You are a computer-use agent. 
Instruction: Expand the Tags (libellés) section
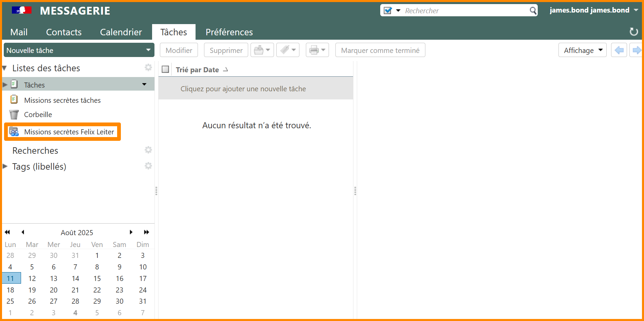[x=5, y=166]
